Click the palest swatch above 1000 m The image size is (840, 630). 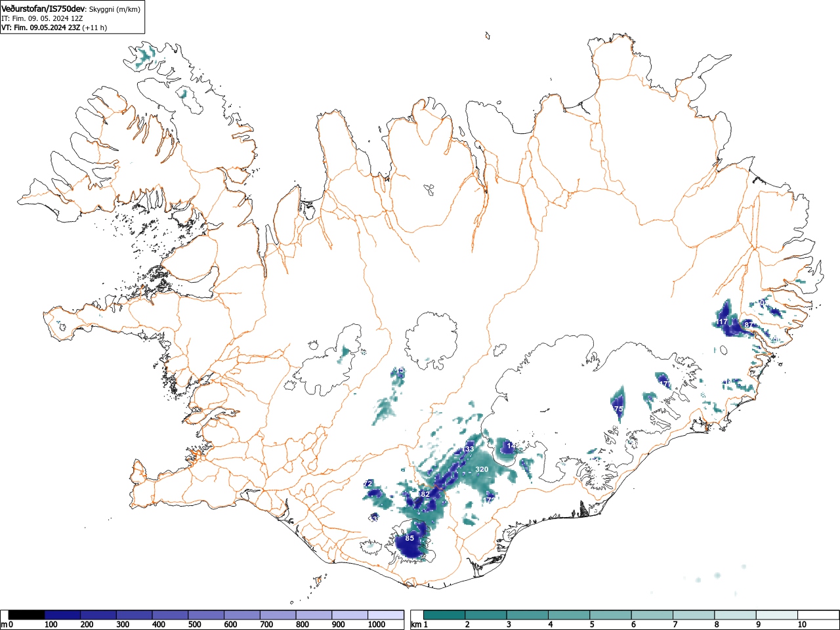pyautogui.click(x=385, y=615)
